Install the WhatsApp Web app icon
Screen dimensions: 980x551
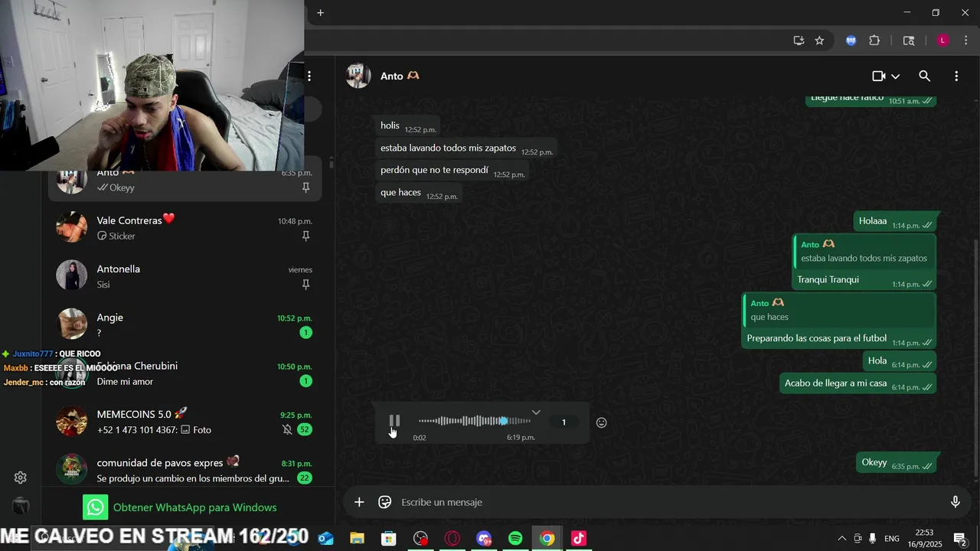coord(799,41)
